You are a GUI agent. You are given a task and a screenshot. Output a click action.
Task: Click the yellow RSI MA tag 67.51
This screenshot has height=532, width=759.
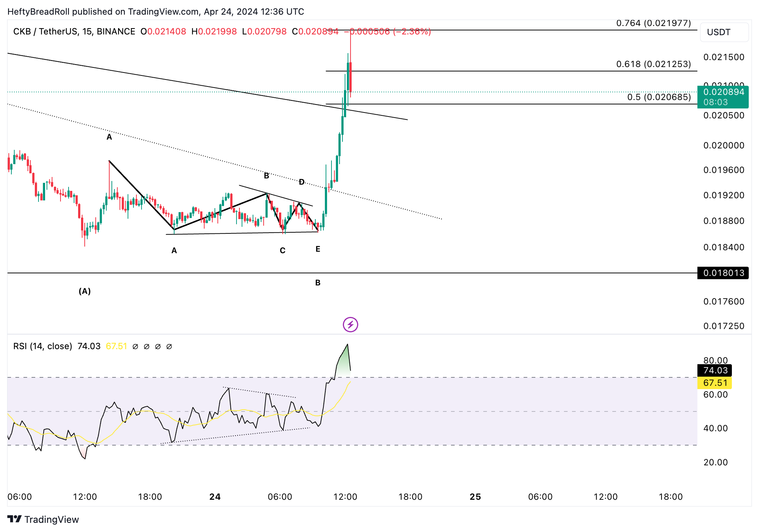point(715,383)
